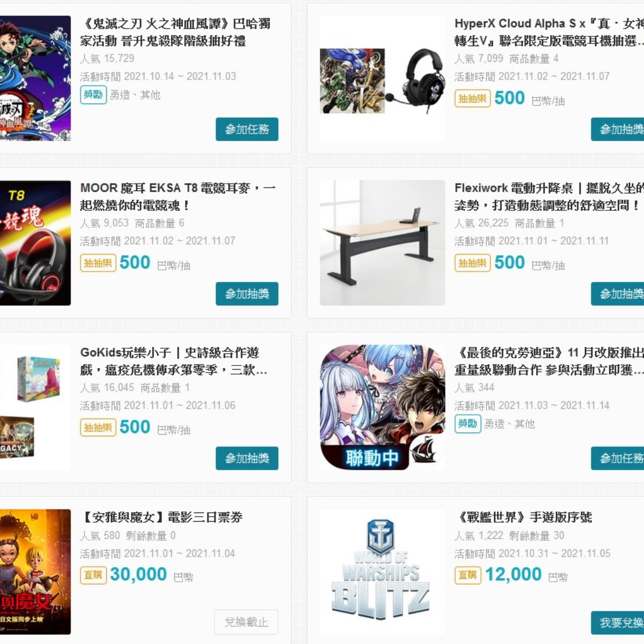The height and width of the screenshot is (644, 644).
Task: Click 參加任務 button for 鬼滅之刃 activity
Action: point(247,129)
